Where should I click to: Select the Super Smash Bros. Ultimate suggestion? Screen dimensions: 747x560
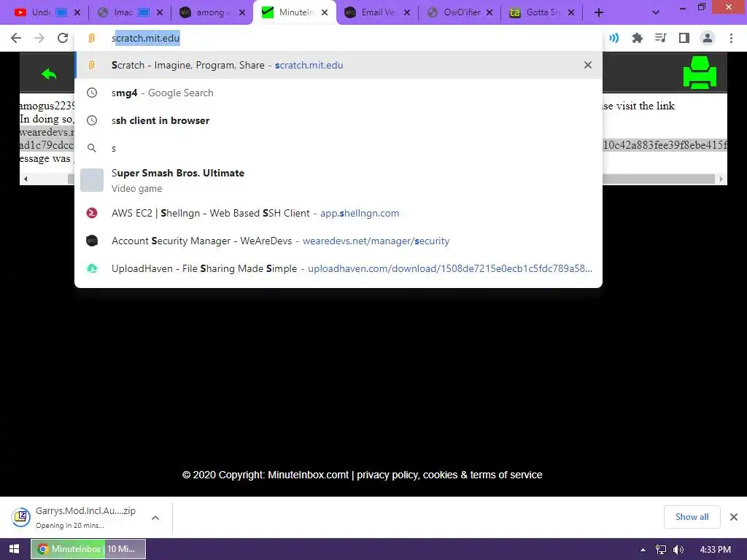[x=338, y=180]
